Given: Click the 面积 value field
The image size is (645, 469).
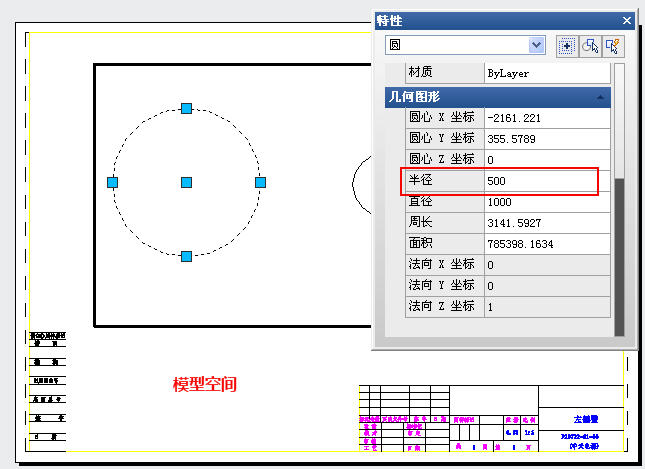Looking at the screenshot, I should 546,244.
